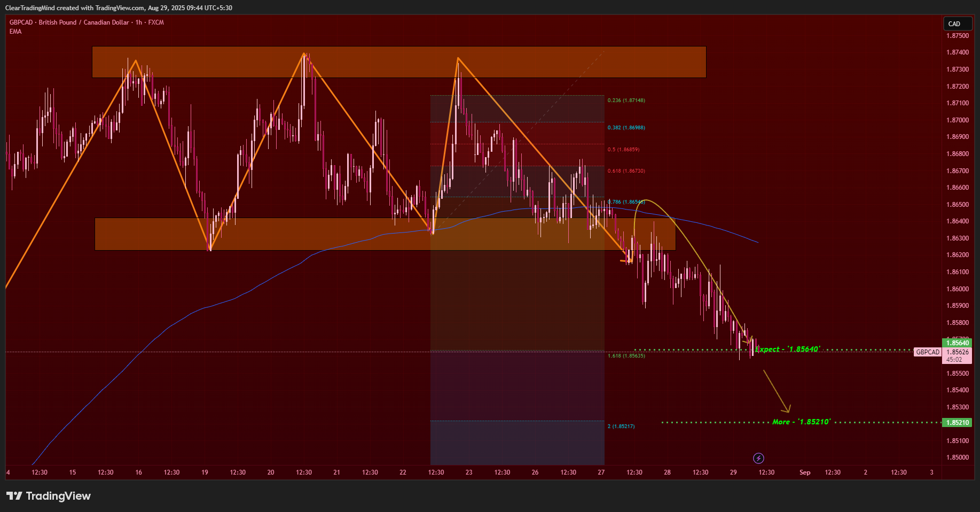Image resolution: width=980 pixels, height=512 pixels.
Task: Click the ClearTradingMind created with TradingView.com caption
Action: (119, 8)
